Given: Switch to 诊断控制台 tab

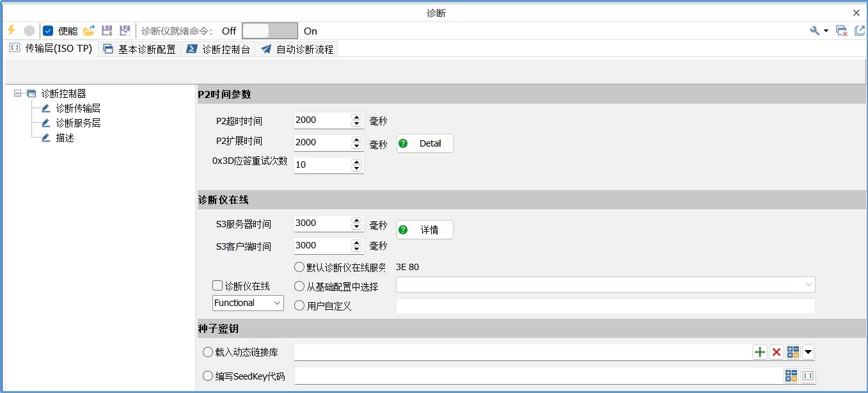Looking at the screenshot, I should tap(218, 49).
